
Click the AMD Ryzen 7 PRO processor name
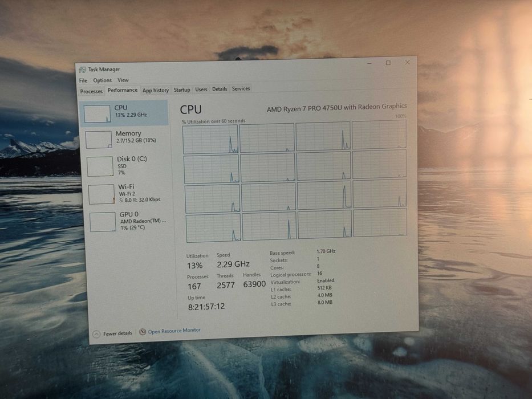336,108
